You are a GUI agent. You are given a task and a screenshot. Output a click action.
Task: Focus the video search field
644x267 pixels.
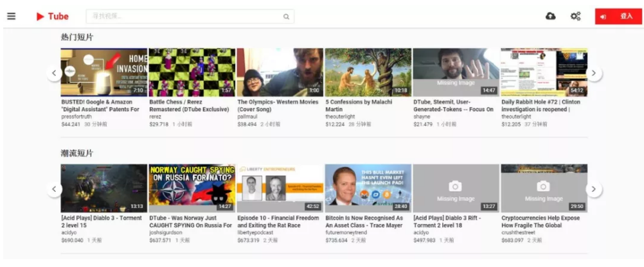(186, 17)
